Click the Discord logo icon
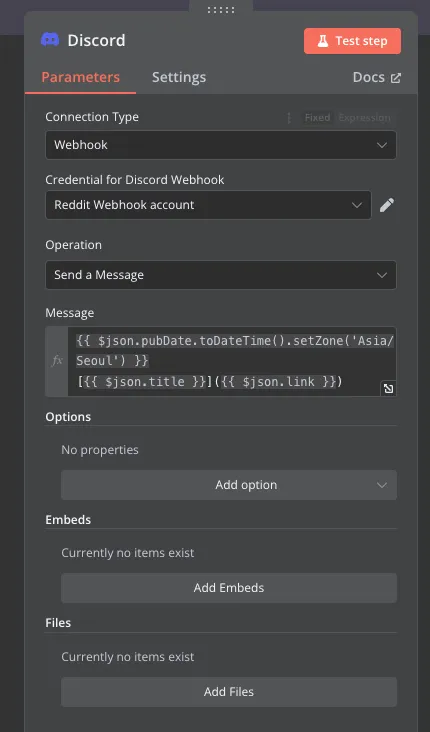 click(50, 40)
